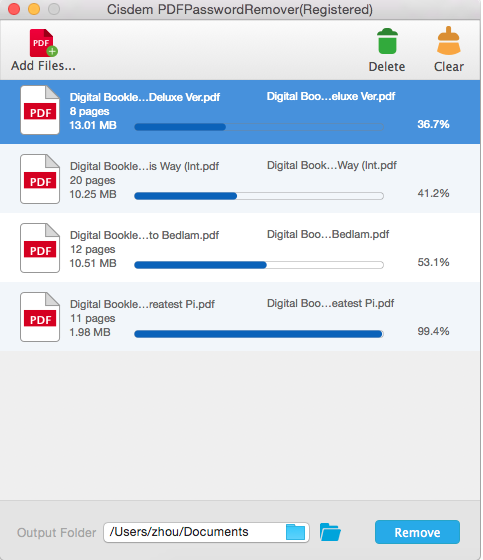Click the green Delete trash icon

pos(387,41)
